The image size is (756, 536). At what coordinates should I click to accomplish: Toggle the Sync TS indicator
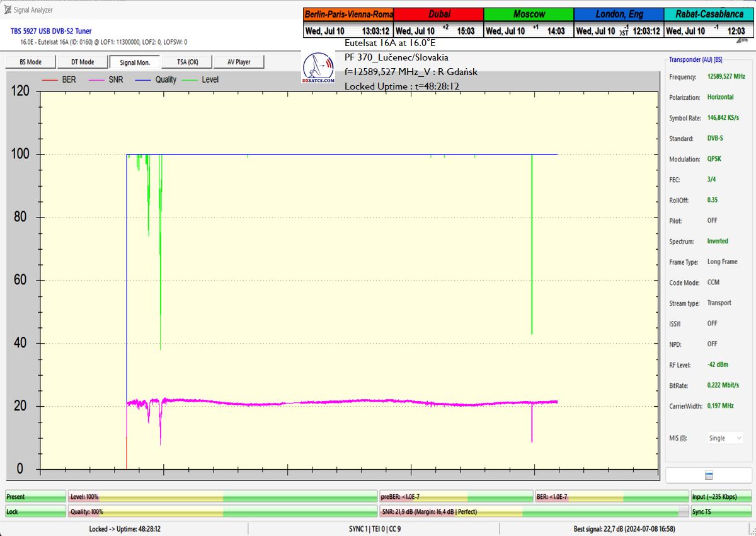point(721,512)
